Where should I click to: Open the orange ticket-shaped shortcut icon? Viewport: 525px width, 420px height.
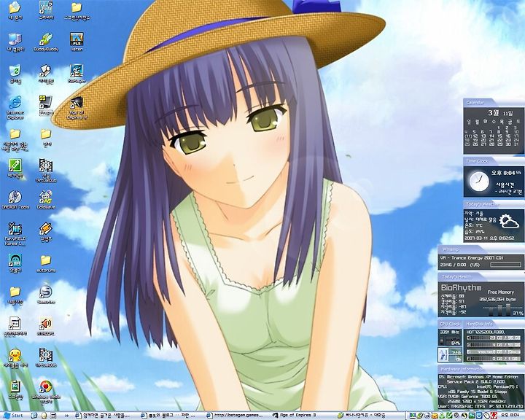tap(46, 231)
